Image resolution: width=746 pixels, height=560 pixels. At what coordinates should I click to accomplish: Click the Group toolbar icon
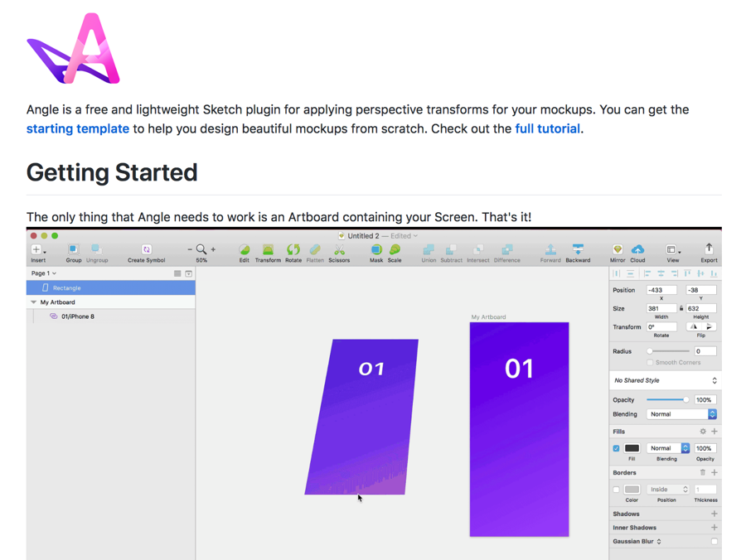point(73,249)
